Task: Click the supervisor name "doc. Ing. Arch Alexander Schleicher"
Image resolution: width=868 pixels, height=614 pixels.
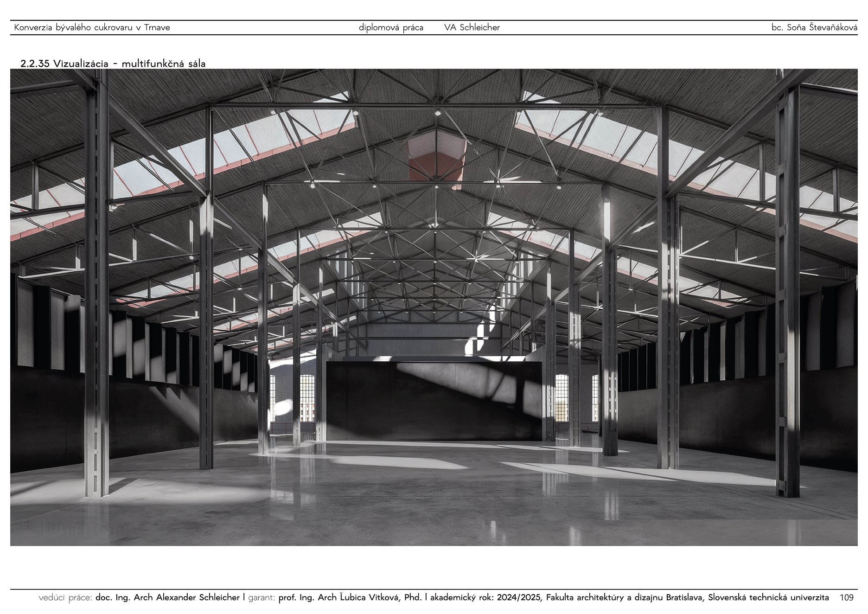Action: coord(167,597)
